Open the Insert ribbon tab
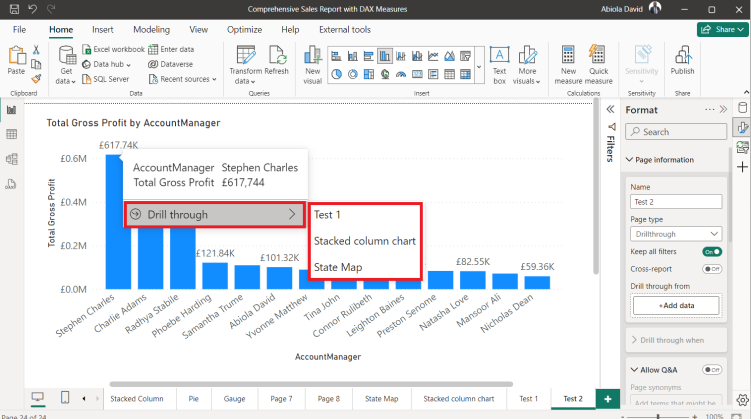 click(x=102, y=30)
